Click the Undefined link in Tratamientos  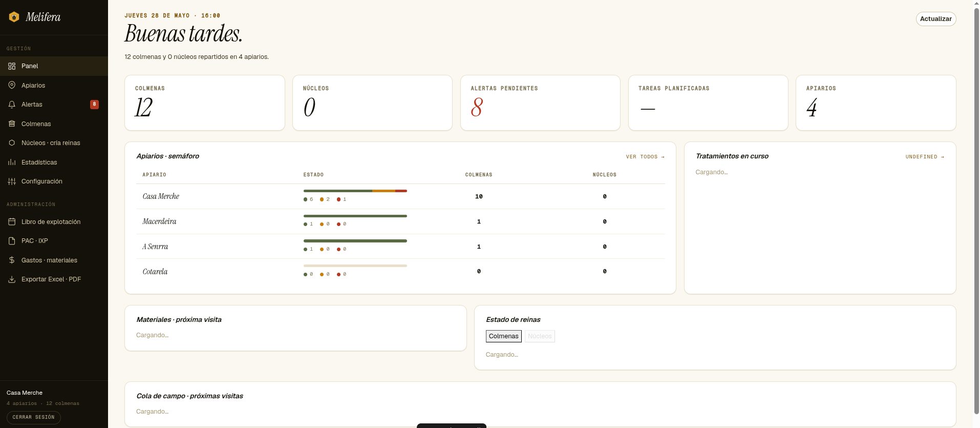pyautogui.click(x=924, y=157)
